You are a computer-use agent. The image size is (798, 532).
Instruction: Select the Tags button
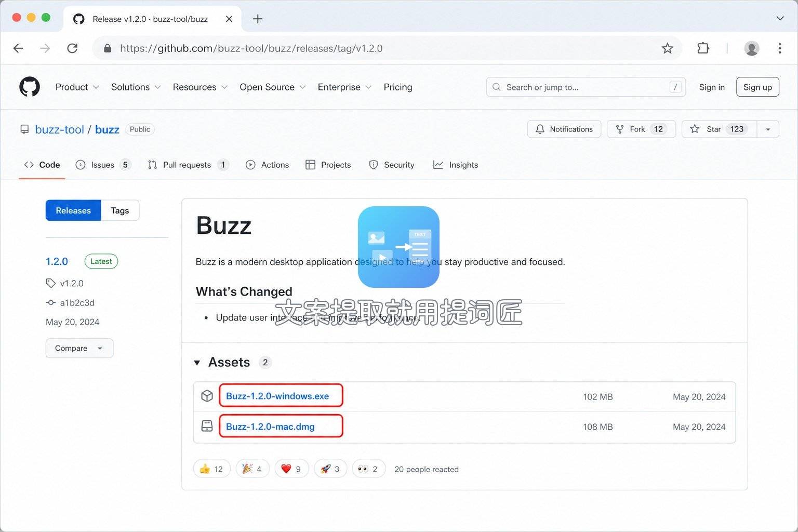[119, 210]
